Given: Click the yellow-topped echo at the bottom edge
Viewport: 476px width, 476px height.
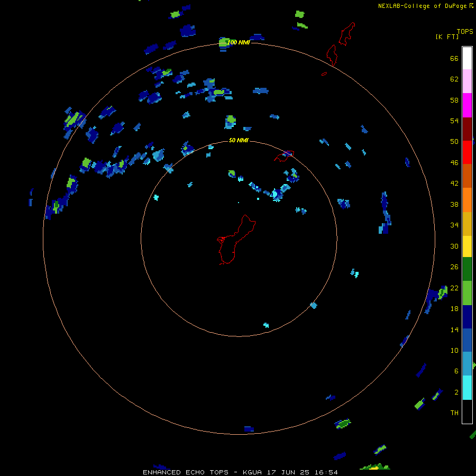Looking at the screenshot, I should [x=375, y=467].
